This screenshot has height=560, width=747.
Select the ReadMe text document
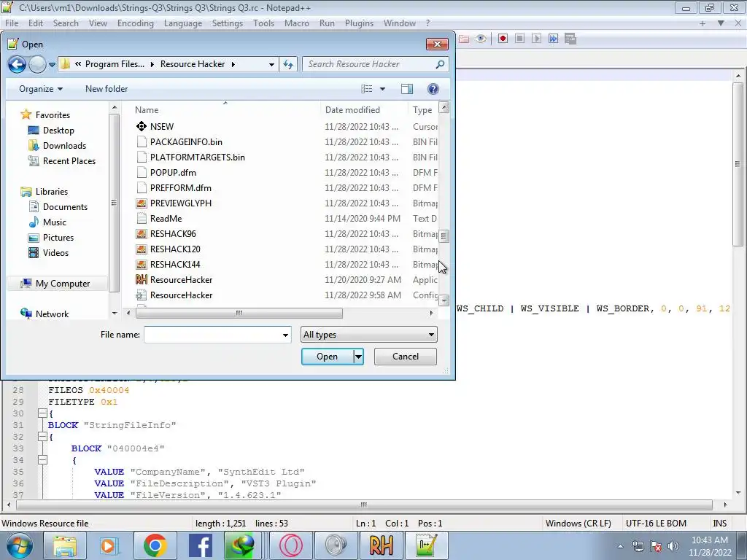click(x=166, y=219)
